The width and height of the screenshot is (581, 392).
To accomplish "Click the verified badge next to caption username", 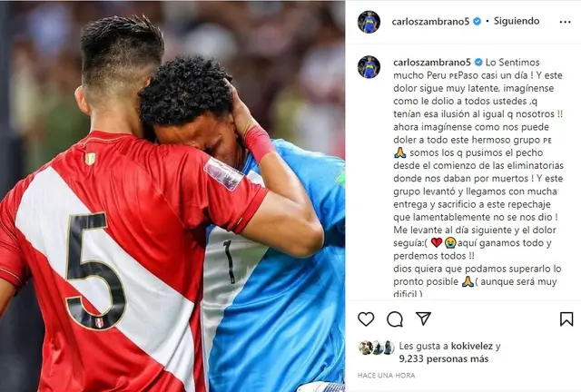I will (x=478, y=63).
